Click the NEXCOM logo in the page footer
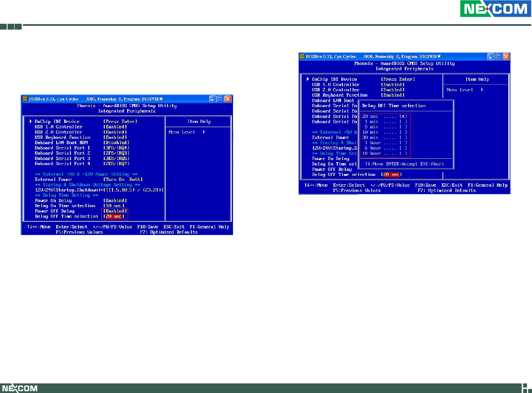 coord(19,388)
